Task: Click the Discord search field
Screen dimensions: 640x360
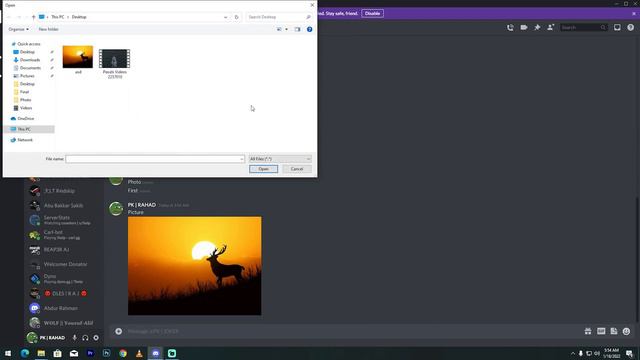Action: 583,27
